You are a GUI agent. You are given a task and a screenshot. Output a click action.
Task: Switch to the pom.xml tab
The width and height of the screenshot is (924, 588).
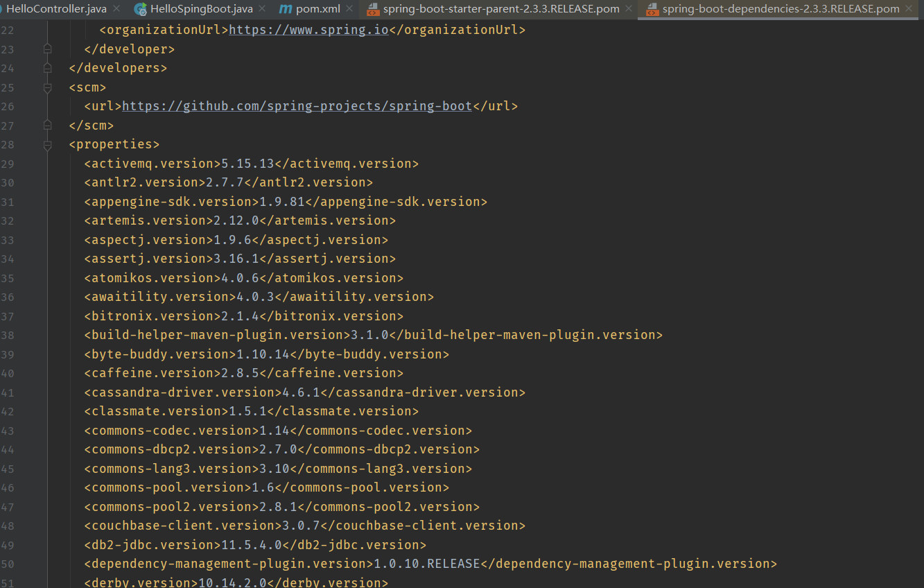(x=317, y=9)
